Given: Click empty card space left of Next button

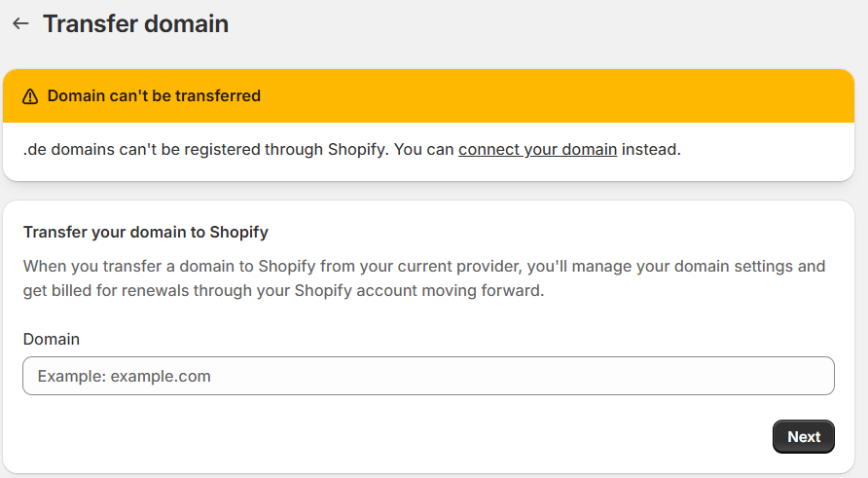Looking at the screenshot, I should point(487,437).
